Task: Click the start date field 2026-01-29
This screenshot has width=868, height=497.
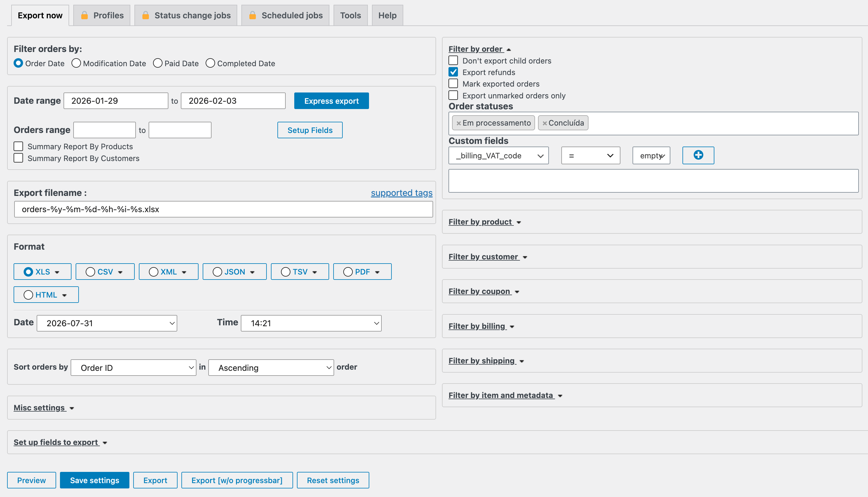Action: tap(116, 101)
